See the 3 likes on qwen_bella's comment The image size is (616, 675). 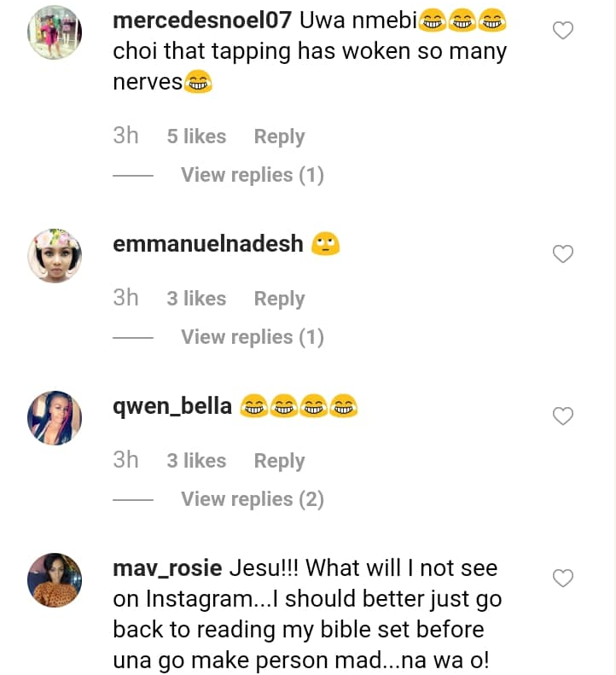[x=196, y=461]
